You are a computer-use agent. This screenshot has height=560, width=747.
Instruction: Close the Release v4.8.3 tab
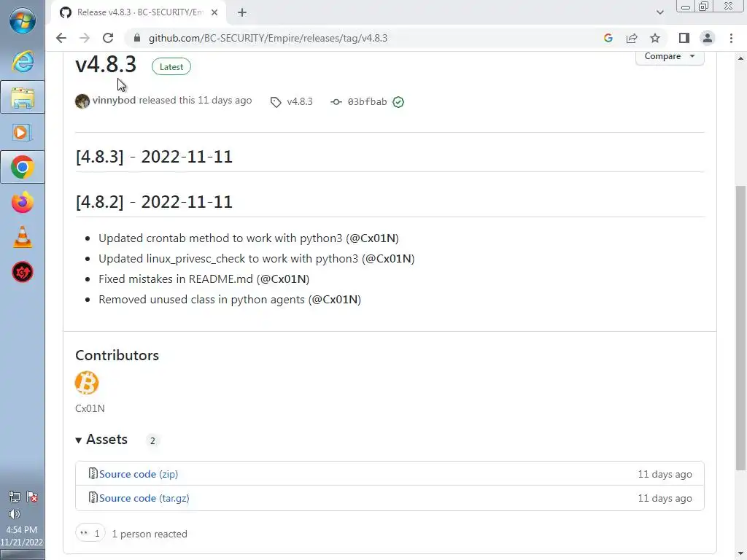(x=214, y=12)
